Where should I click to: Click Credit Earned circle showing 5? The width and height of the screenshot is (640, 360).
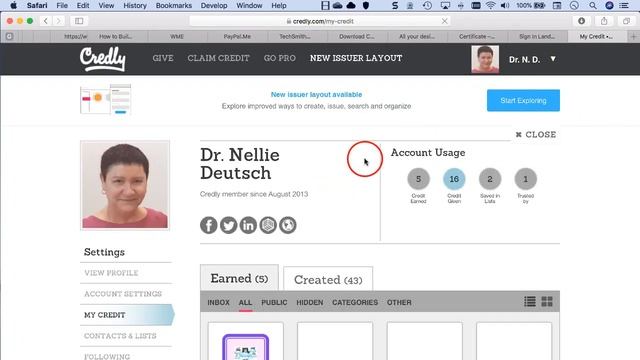pyautogui.click(x=418, y=179)
